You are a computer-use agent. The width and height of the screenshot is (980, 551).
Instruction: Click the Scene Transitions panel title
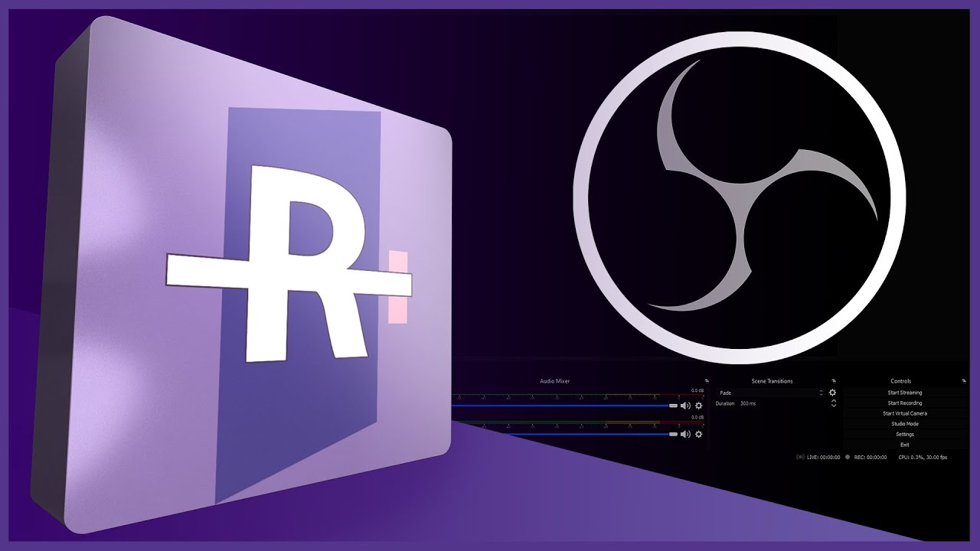pos(772,381)
